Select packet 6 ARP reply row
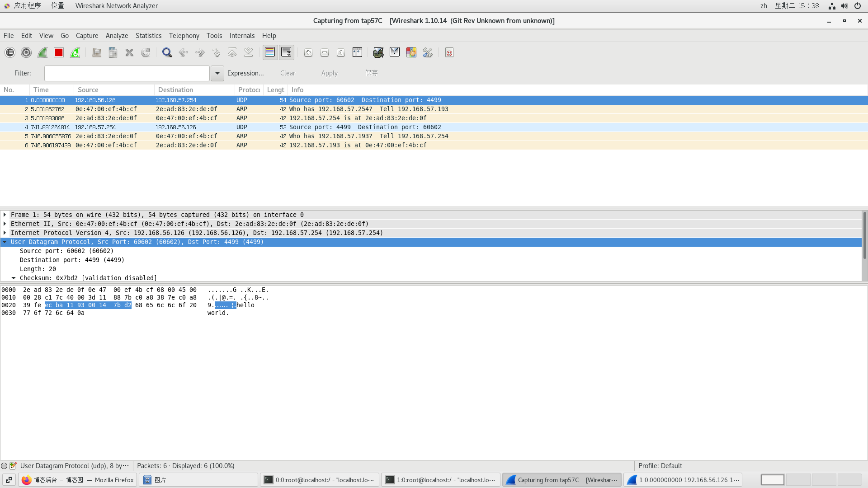 [x=434, y=145]
